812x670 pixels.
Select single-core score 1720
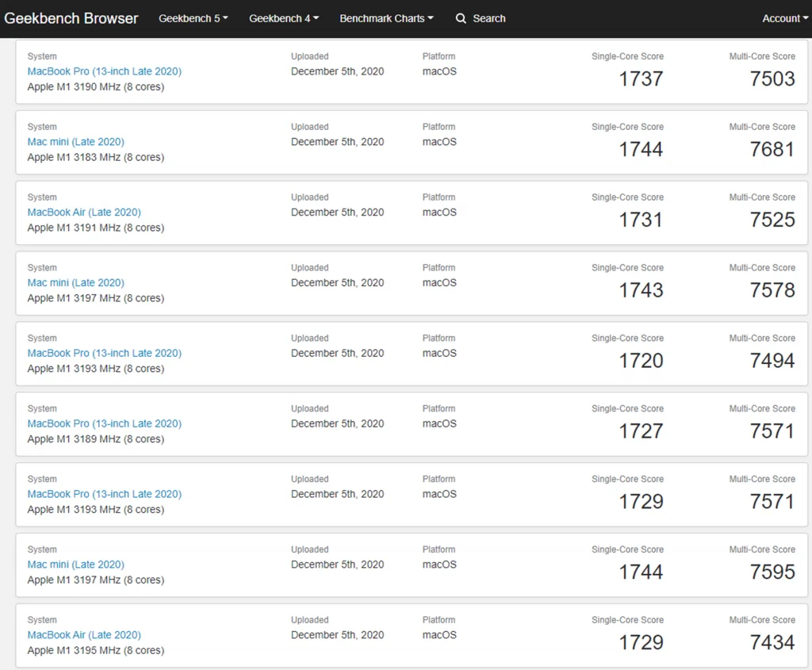641,360
